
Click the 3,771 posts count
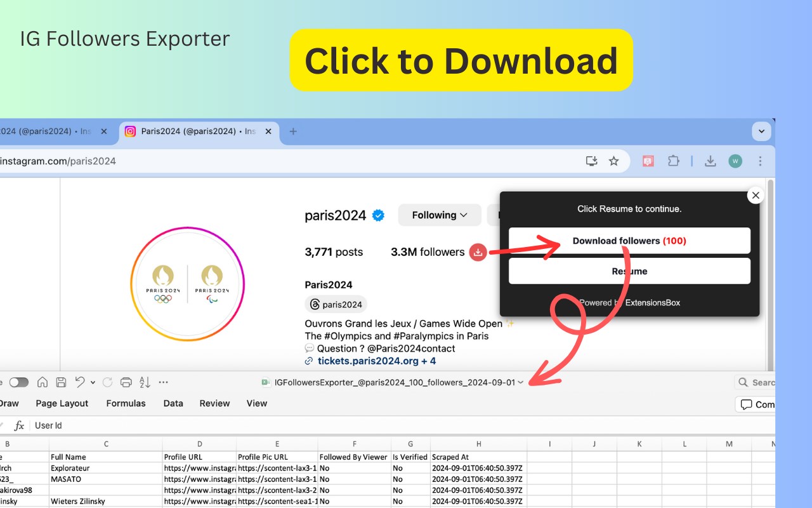coord(334,252)
